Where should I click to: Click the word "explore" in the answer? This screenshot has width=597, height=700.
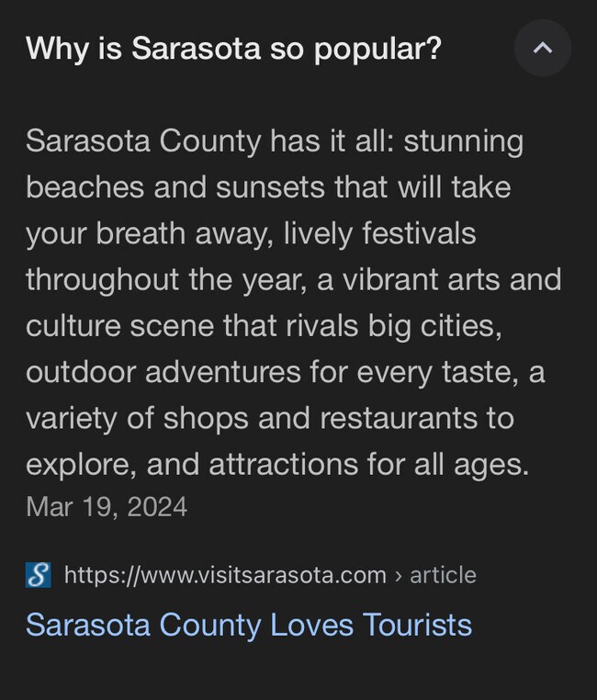pyautogui.click(x=78, y=464)
